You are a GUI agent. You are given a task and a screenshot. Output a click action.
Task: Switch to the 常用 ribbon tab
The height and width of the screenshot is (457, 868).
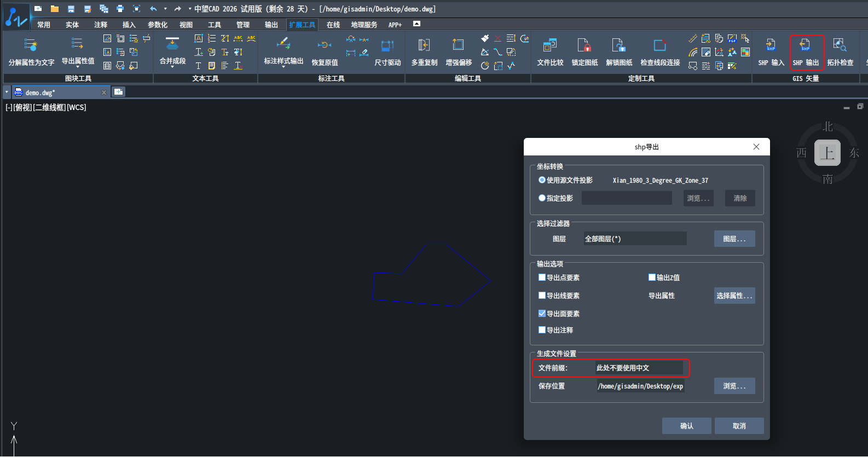click(x=44, y=25)
